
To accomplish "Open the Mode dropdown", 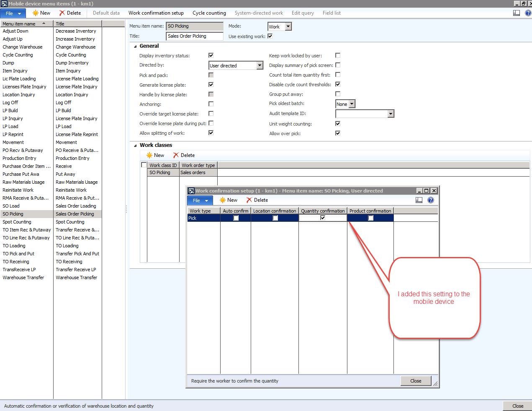I will (x=288, y=27).
